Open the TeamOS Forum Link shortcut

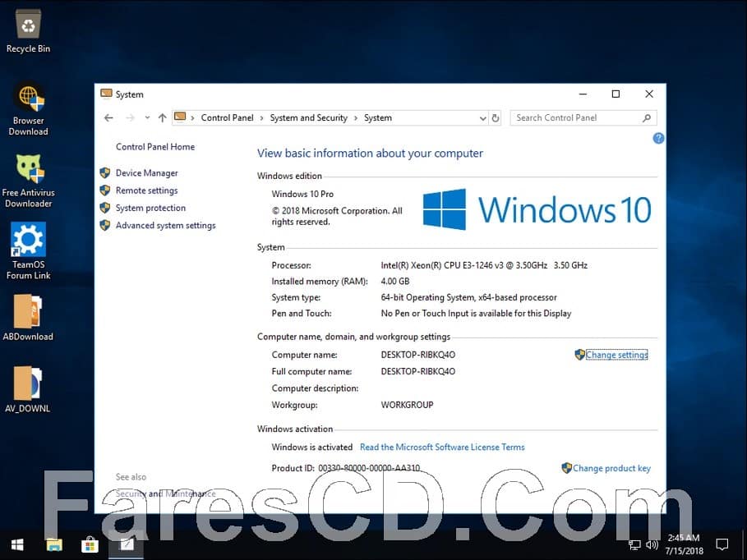pyautogui.click(x=28, y=251)
